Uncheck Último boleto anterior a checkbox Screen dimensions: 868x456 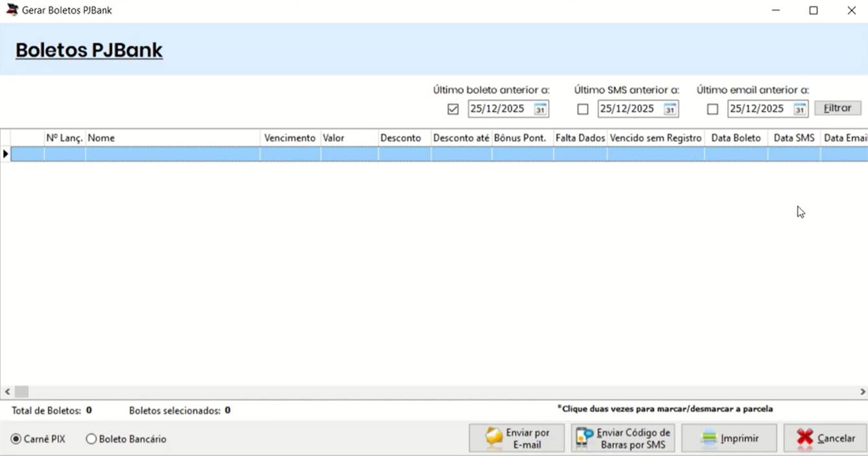point(453,109)
